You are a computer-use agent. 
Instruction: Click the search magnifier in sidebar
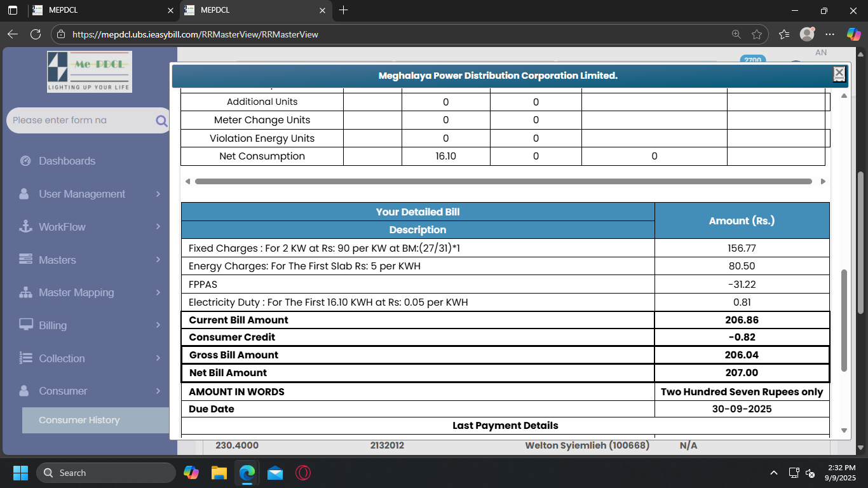click(x=161, y=121)
